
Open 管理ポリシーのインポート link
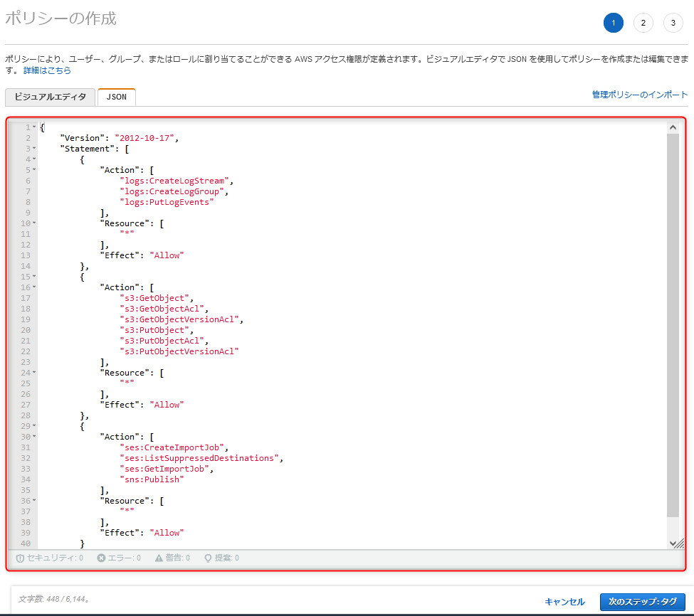[640, 95]
